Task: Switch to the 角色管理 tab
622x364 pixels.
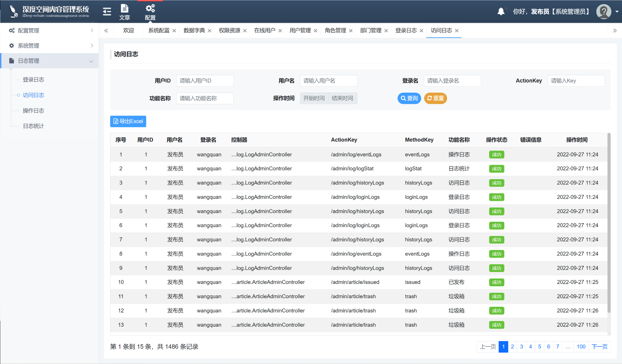Action: click(335, 30)
